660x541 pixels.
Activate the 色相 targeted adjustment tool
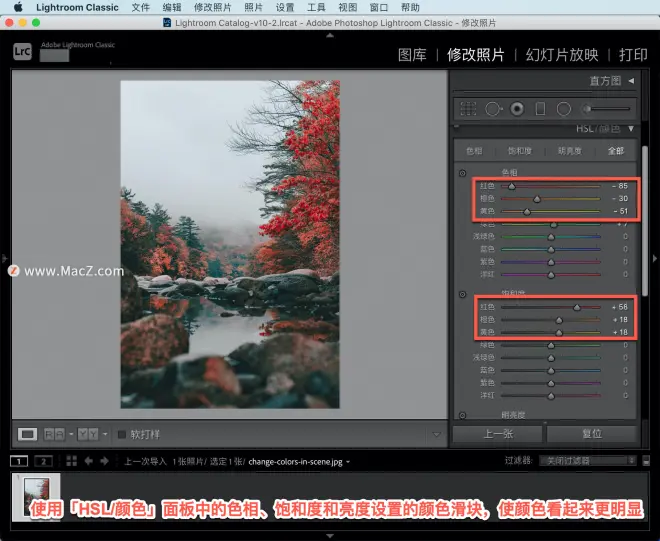[463, 173]
